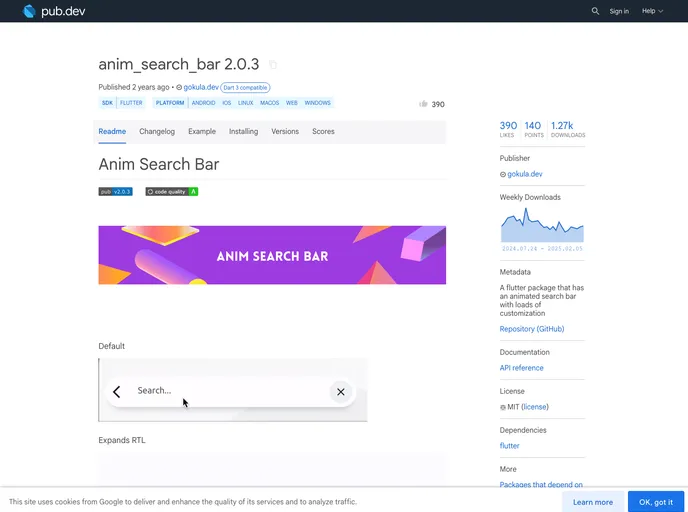Switch to the Changelog tab
The width and height of the screenshot is (688, 512).
tap(157, 131)
